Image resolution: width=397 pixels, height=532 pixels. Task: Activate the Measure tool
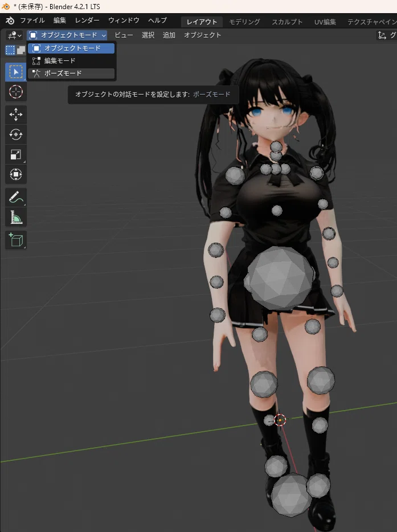click(15, 217)
